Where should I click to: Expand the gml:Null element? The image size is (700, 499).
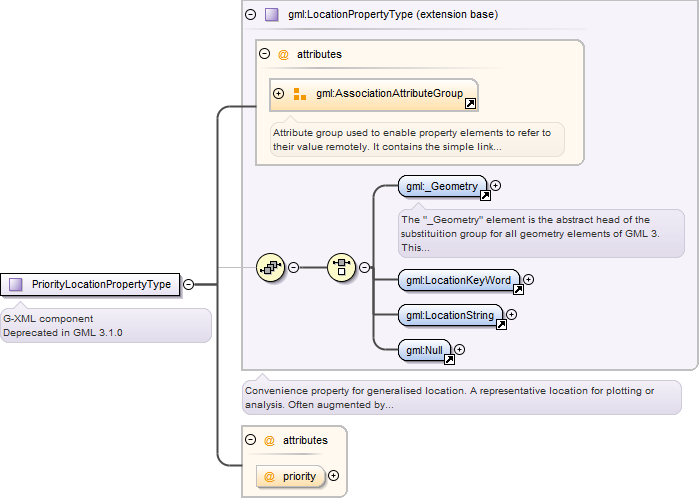click(x=459, y=349)
